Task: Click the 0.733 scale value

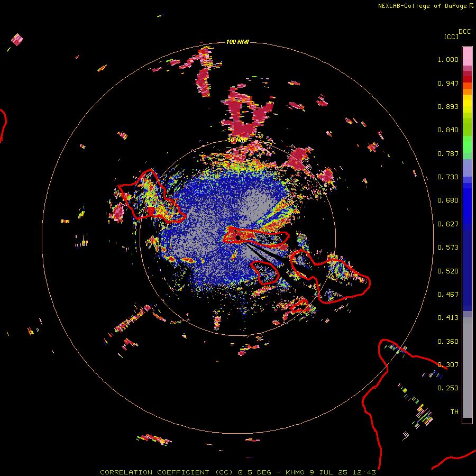Action: pos(448,177)
